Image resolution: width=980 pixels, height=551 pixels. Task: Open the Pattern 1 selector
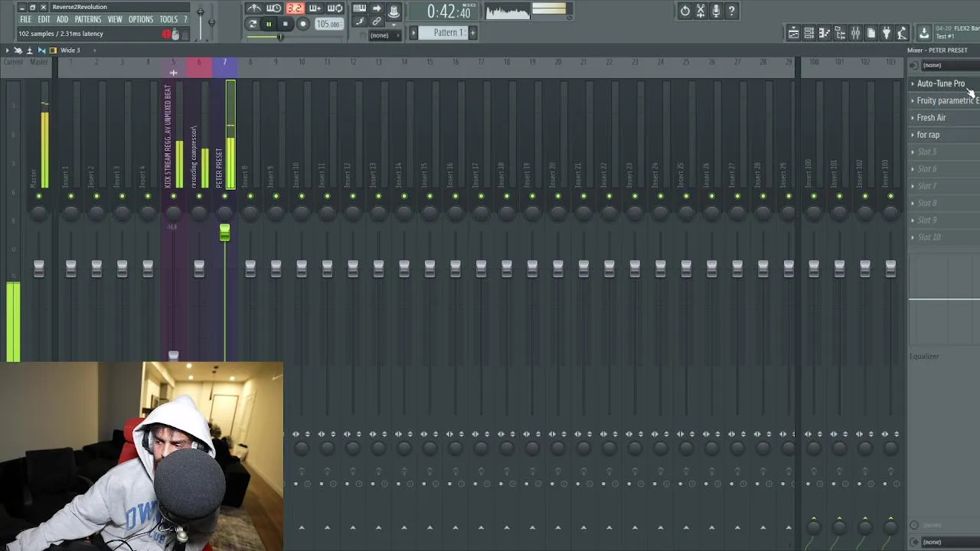click(x=444, y=33)
